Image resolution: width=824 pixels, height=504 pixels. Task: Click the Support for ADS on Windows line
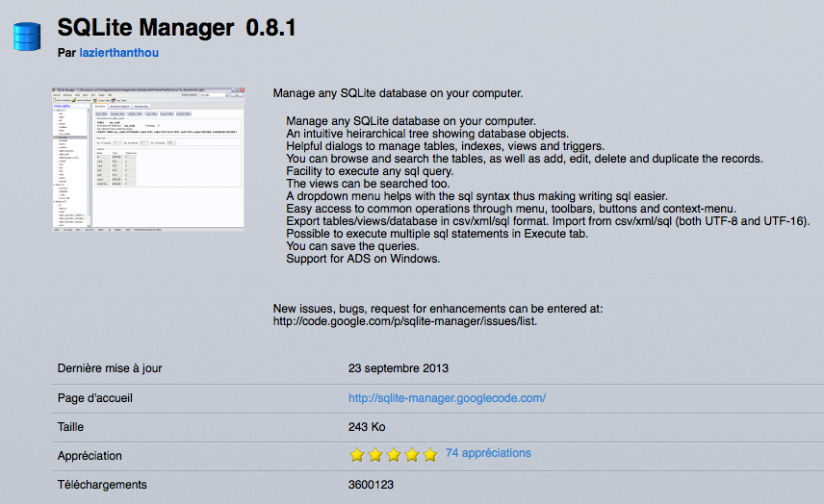(363, 259)
